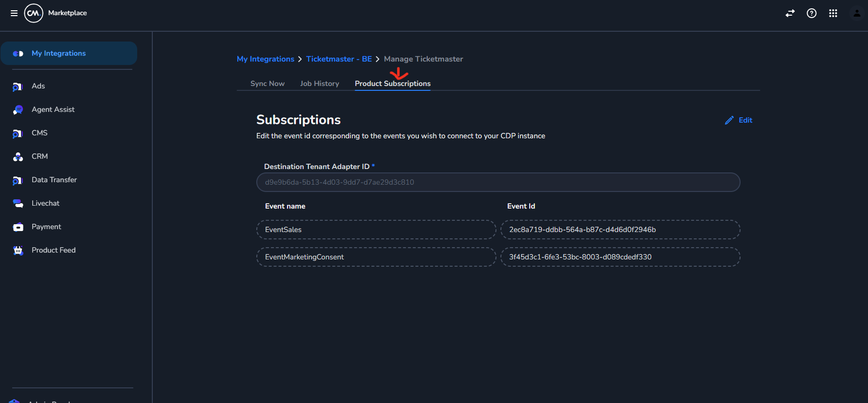Click the Product Feed cart icon
Screen dimensions: 868x403
click(18, 251)
